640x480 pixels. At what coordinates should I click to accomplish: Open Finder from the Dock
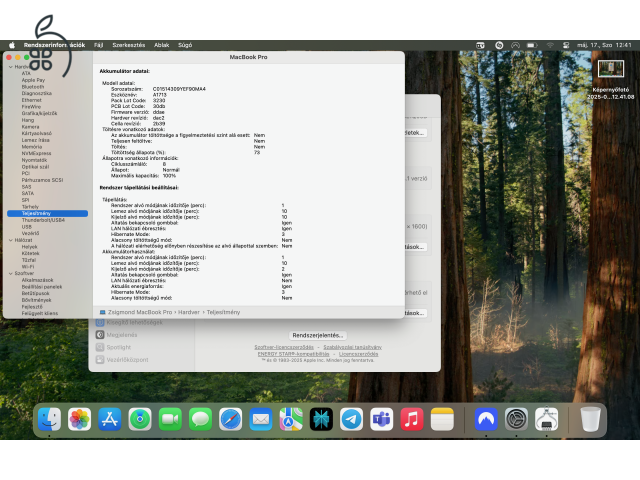[x=49, y=419]
